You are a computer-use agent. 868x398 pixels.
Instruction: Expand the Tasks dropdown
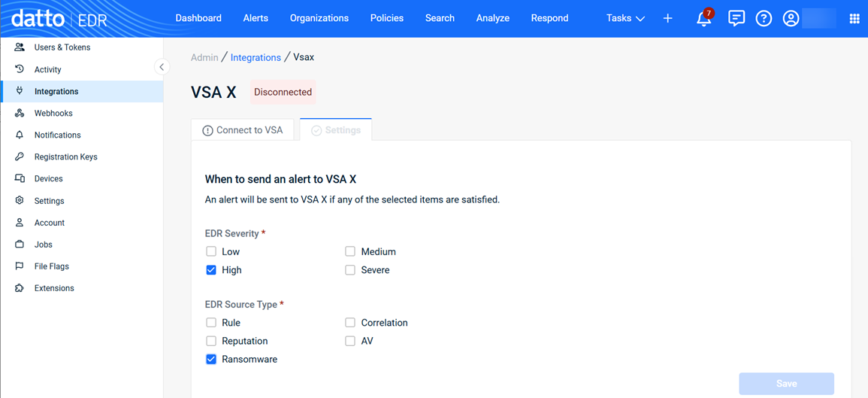tap(625, 18)
